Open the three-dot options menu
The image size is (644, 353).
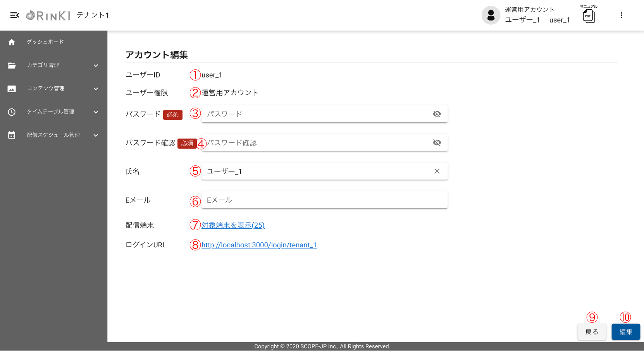[x=621, y=15]
